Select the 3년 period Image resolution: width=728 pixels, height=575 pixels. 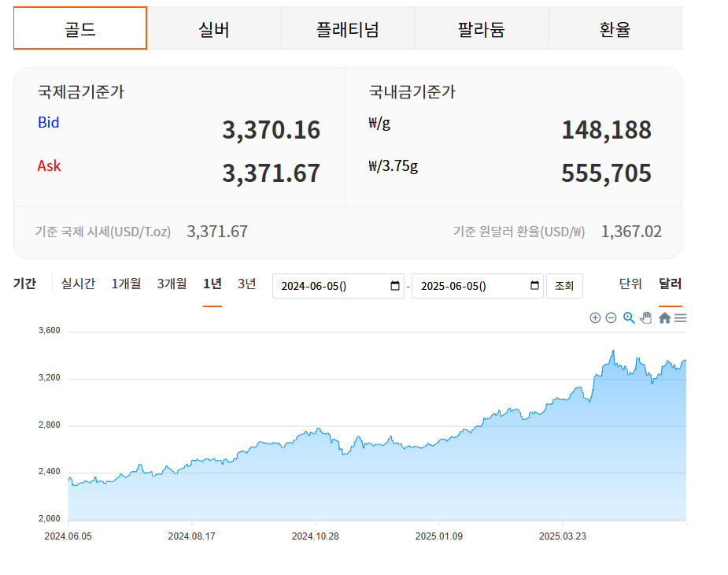246,284
